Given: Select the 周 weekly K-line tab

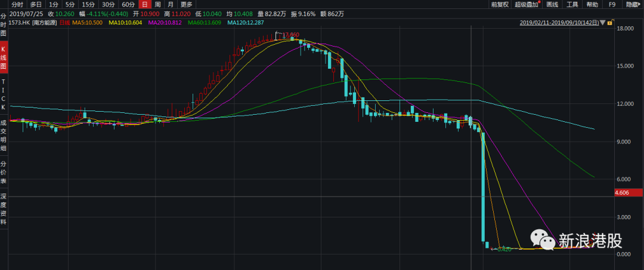Looking at the screenshot, I should 157,5.
